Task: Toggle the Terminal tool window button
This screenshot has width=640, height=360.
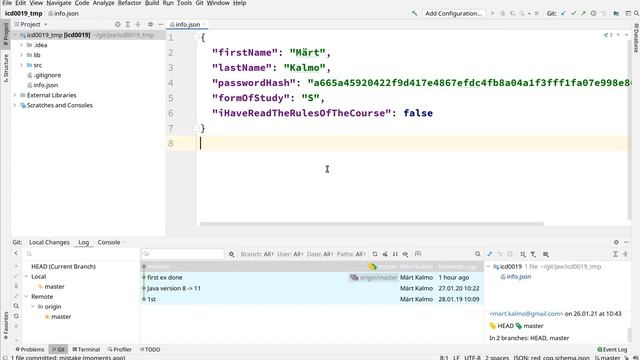Action: 86,349
